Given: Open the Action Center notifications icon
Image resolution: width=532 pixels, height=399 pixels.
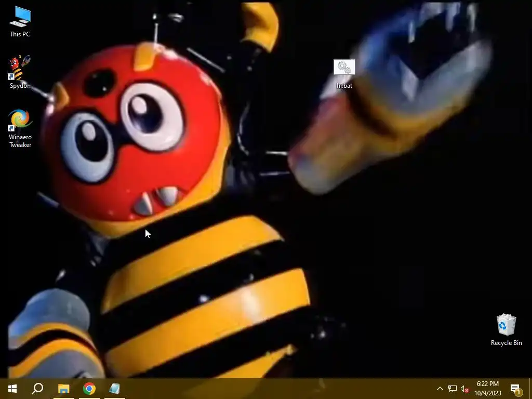Looking at the screenshot, I should coord(515,389).
